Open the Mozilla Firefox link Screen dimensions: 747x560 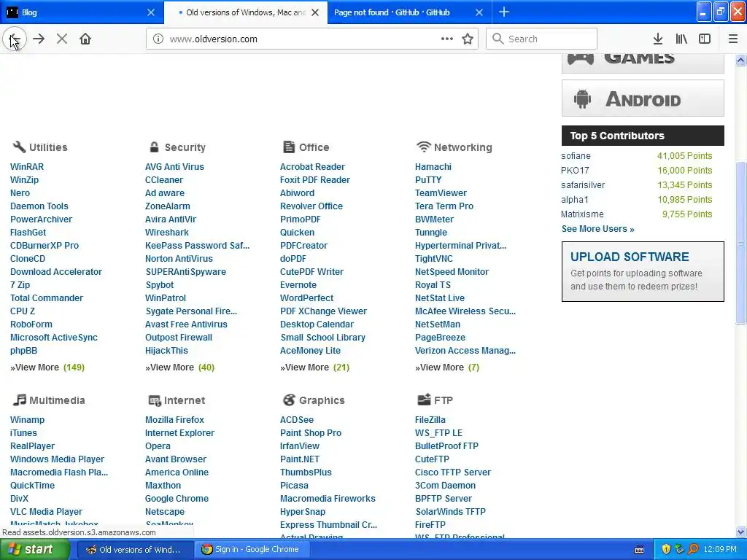pos(174,419)
